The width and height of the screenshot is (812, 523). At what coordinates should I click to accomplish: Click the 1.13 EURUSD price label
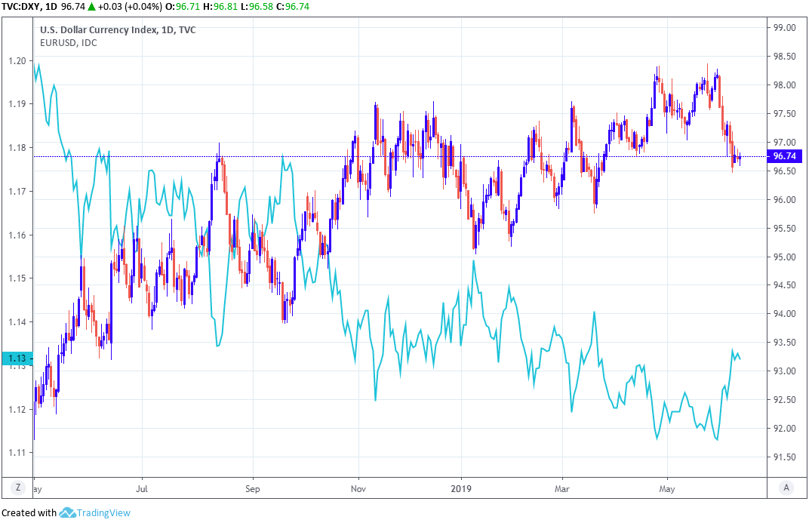16,358
